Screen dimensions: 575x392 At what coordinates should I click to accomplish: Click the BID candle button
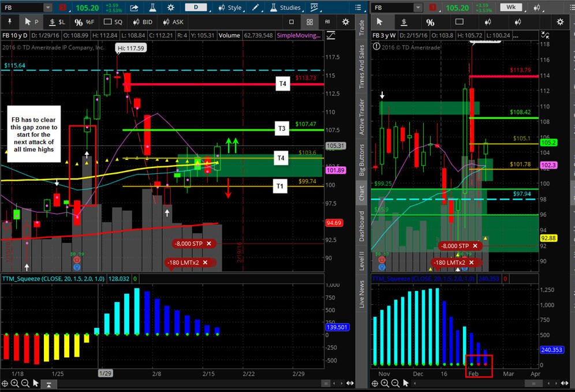142,22
